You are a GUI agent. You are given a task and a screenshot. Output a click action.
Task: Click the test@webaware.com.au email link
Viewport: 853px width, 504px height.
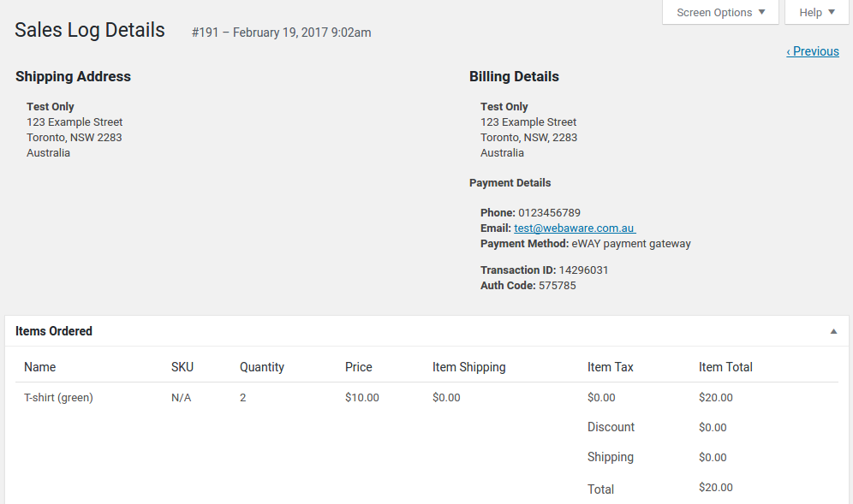pos(574,228)
